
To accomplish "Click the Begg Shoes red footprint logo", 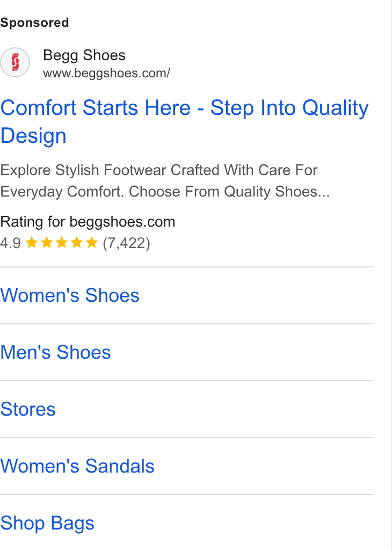I will coord(14,62).
